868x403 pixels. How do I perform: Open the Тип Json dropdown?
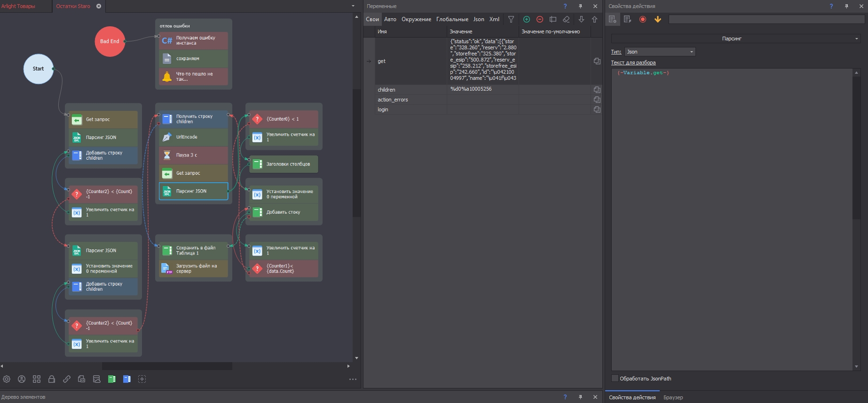click(660, 52)
